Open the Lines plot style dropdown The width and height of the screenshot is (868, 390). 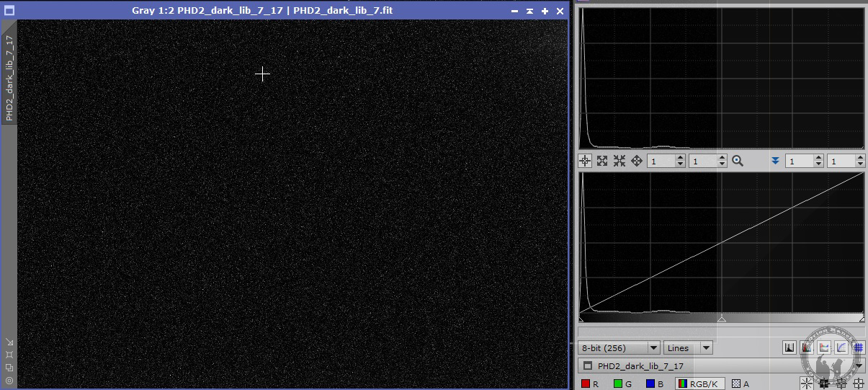(x=688, y=348)
